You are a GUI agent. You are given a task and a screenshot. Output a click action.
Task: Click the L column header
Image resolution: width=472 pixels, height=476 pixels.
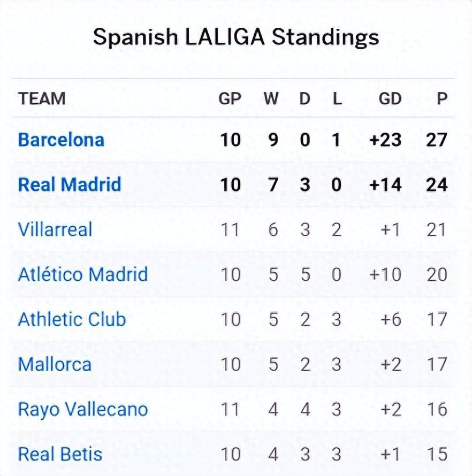(337, 98)
